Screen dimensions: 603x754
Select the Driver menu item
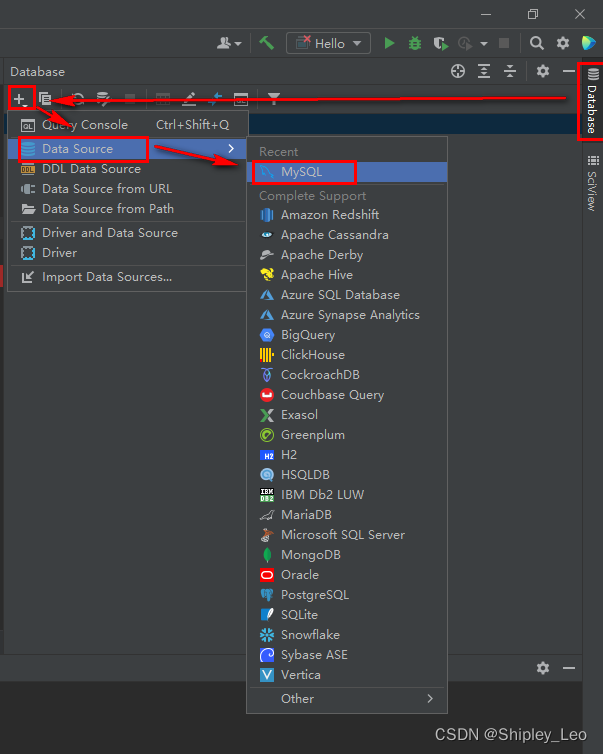click(127, 252)
